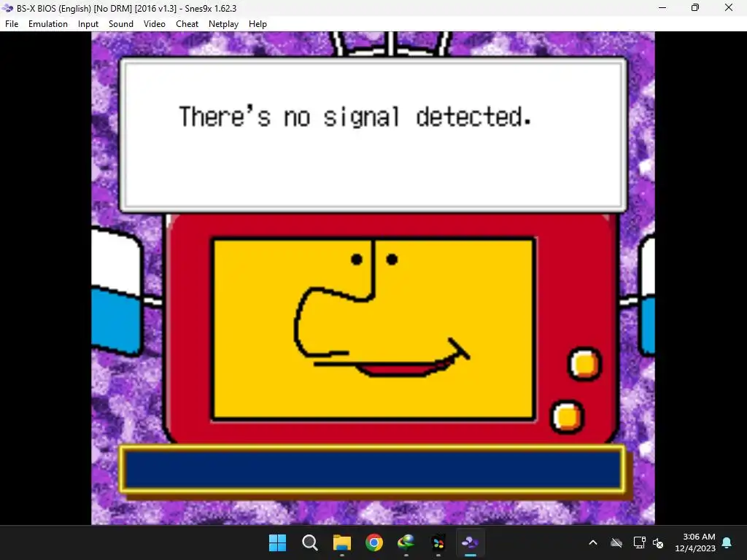Screen dimensions: 747x560
Task: Click the crossed-out cloud tray icon
Action: 616,542
